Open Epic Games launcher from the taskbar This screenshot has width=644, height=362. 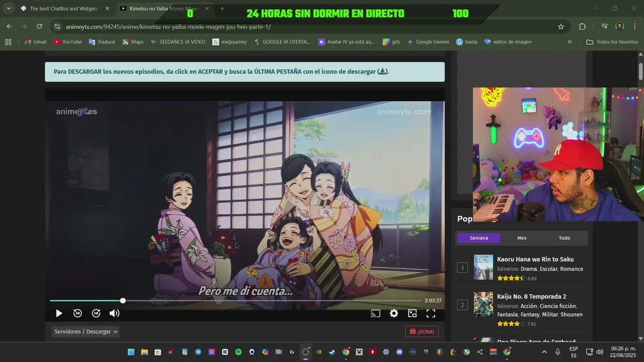tap(426, 352)
